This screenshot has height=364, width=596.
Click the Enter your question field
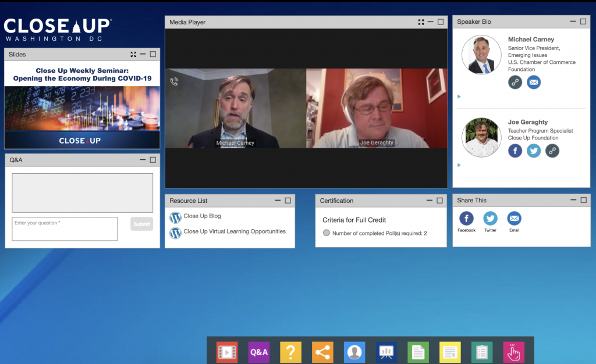point(65,229)
